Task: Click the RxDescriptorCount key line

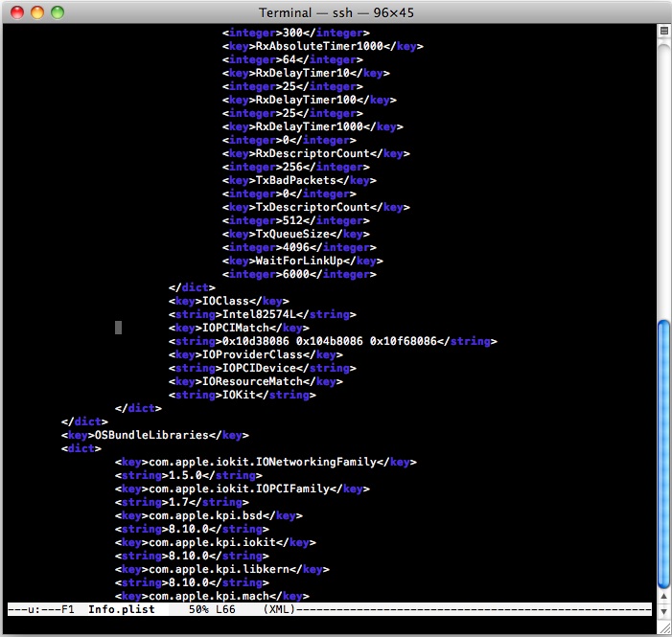Action: pyautogui.click(x=315, y=153)
